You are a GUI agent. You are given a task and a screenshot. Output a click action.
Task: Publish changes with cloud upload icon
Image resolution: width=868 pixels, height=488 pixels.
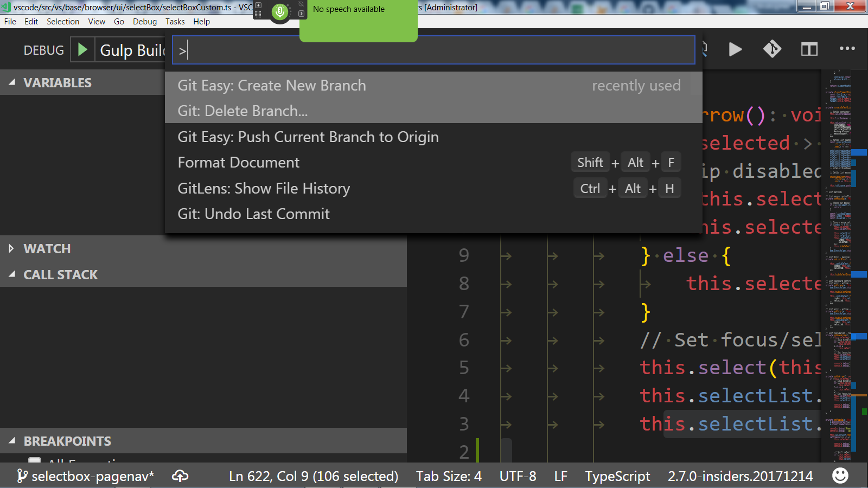(180, 476)
